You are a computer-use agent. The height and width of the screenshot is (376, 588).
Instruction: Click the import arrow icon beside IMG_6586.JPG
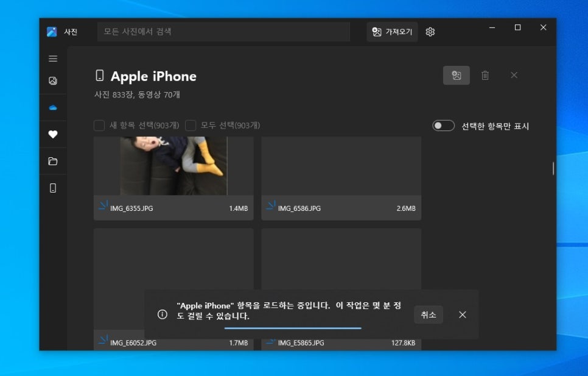pos(271,205)
